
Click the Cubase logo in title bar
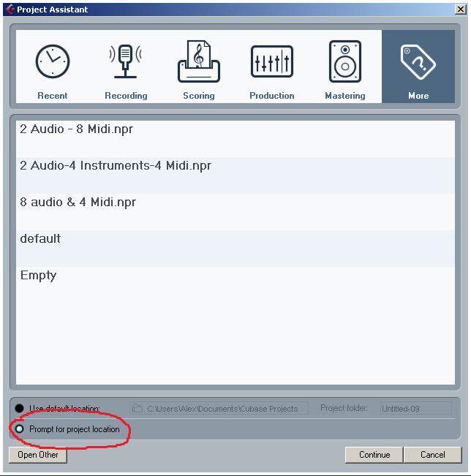coord(10,9)
